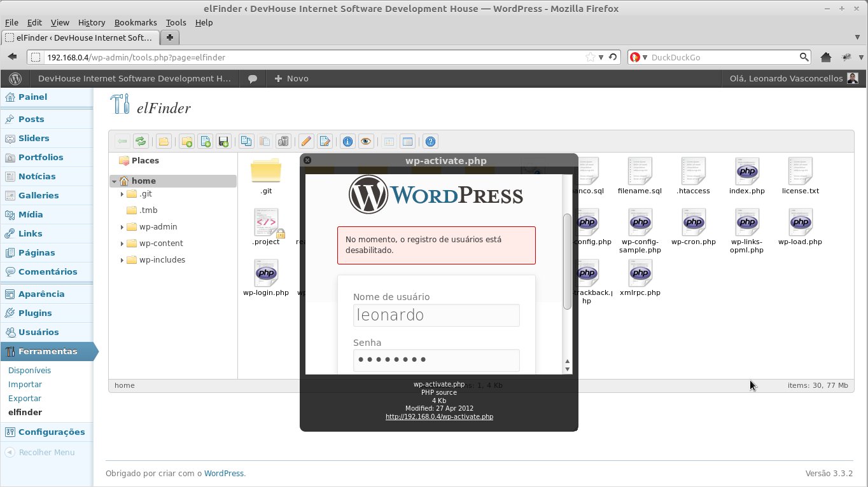Viewport: 868px width, 487px height.
Task: Open the bookmarks star dropdown arrow
Action: 601,57
